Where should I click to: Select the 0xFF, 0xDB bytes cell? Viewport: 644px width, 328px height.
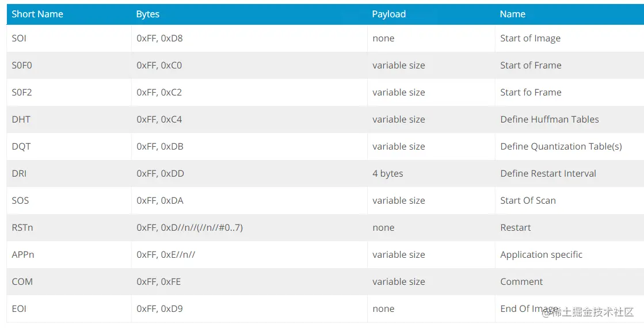coord(249,147)
